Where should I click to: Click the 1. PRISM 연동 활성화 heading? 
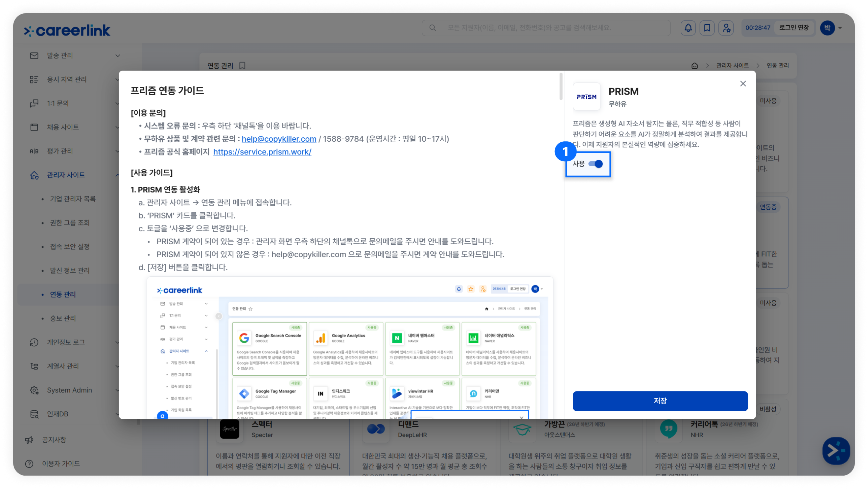click(x=165, y=189)
